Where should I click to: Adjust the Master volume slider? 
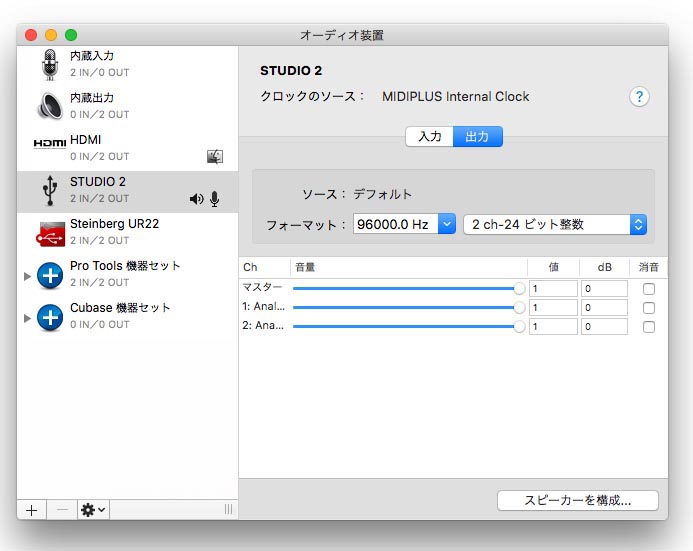pos(409,289)
